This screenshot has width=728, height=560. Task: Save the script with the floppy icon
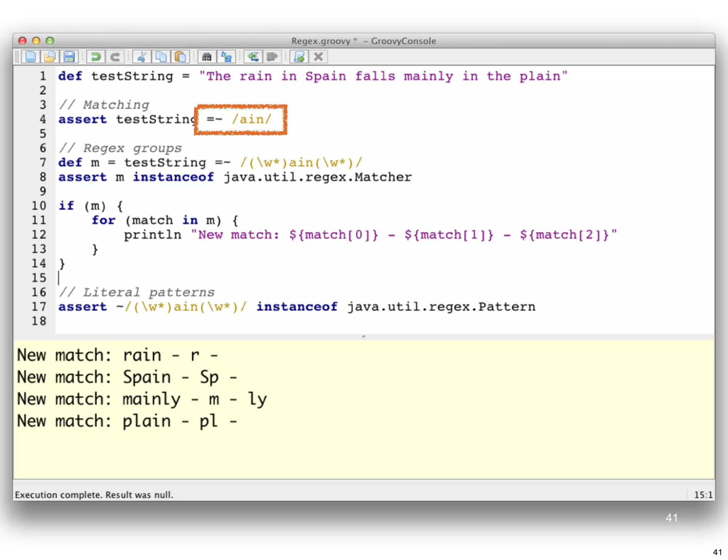pos(69,57)
